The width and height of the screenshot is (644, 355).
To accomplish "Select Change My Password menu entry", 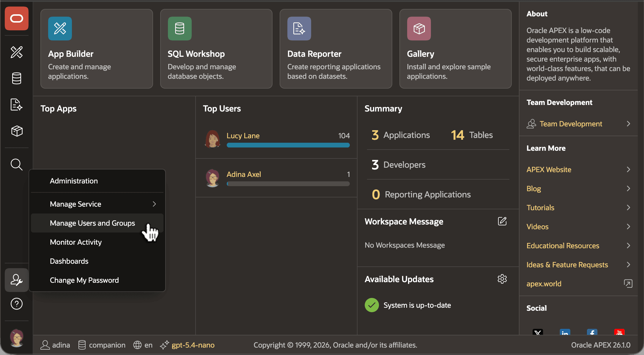I will (97, 280).
